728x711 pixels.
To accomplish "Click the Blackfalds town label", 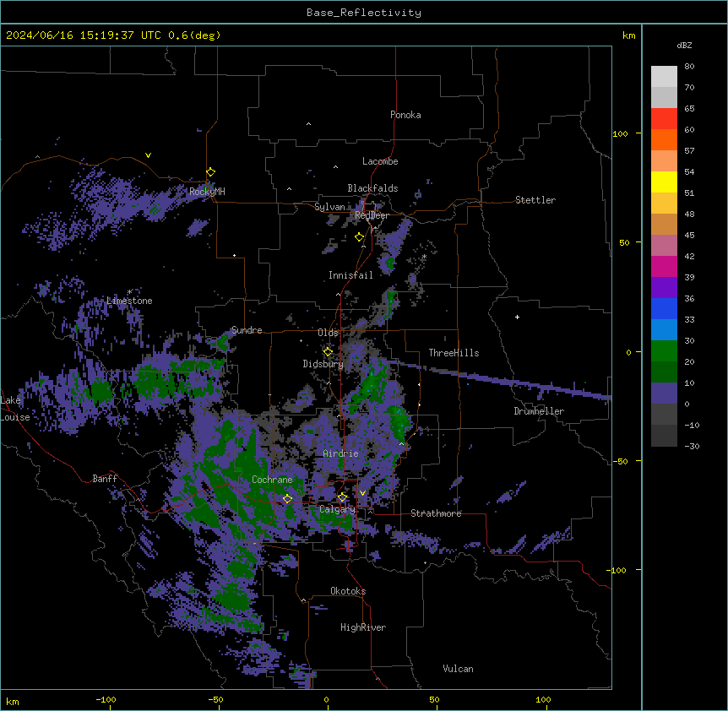I will (372, 188).
